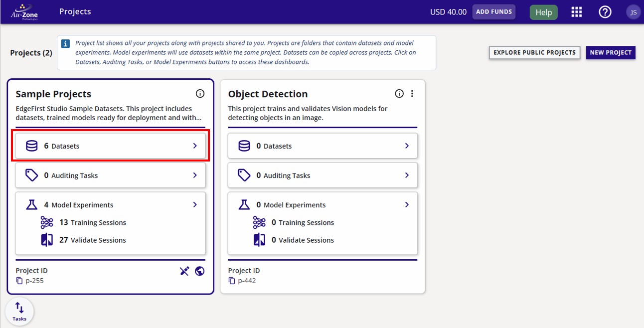The height and width of the screenshot is (328, 644).
Task: Click the help question mark icon
Action: [605, 11]
